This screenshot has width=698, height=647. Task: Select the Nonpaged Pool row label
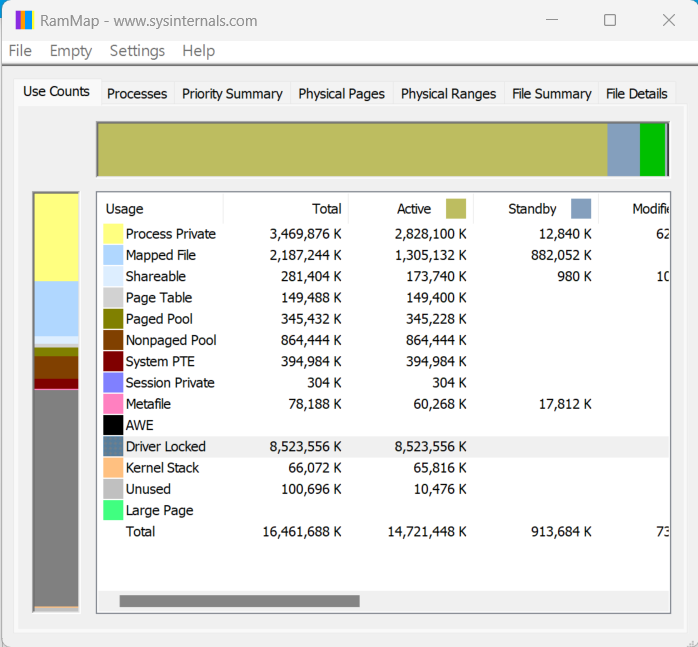click(171, 340)
